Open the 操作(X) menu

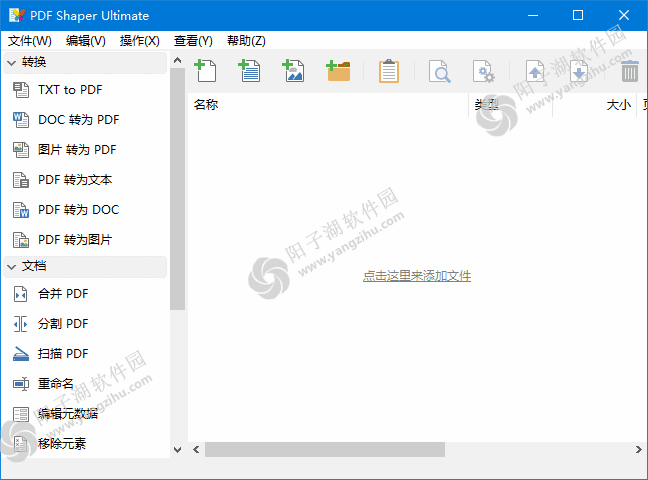(140, 41)
